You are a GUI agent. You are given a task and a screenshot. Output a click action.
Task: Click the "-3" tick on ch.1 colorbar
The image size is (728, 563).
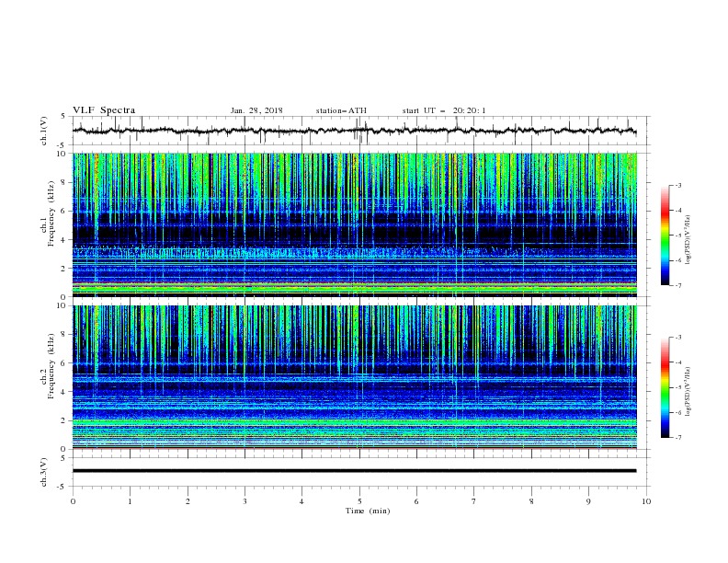point(677,185)
